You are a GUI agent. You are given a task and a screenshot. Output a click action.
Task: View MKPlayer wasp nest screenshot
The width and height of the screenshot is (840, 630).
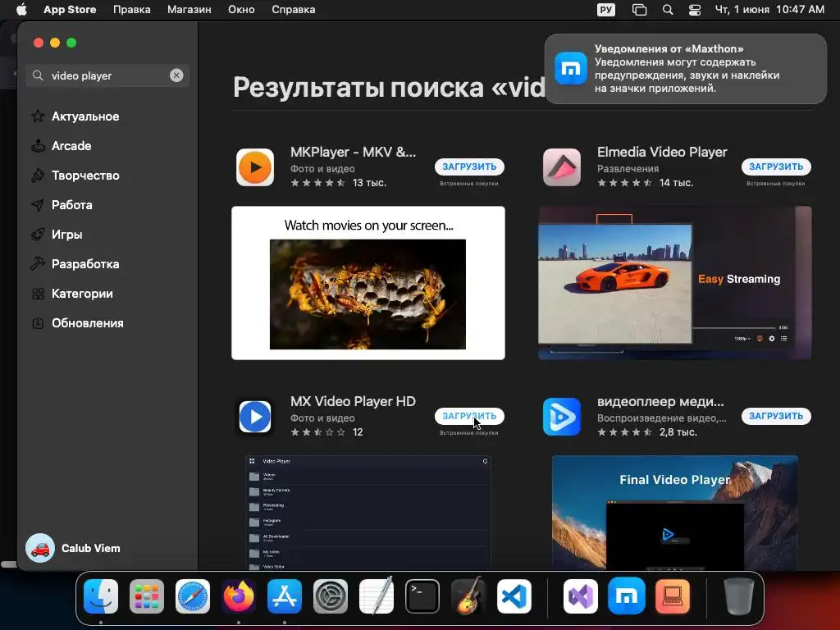click(368, 283)
